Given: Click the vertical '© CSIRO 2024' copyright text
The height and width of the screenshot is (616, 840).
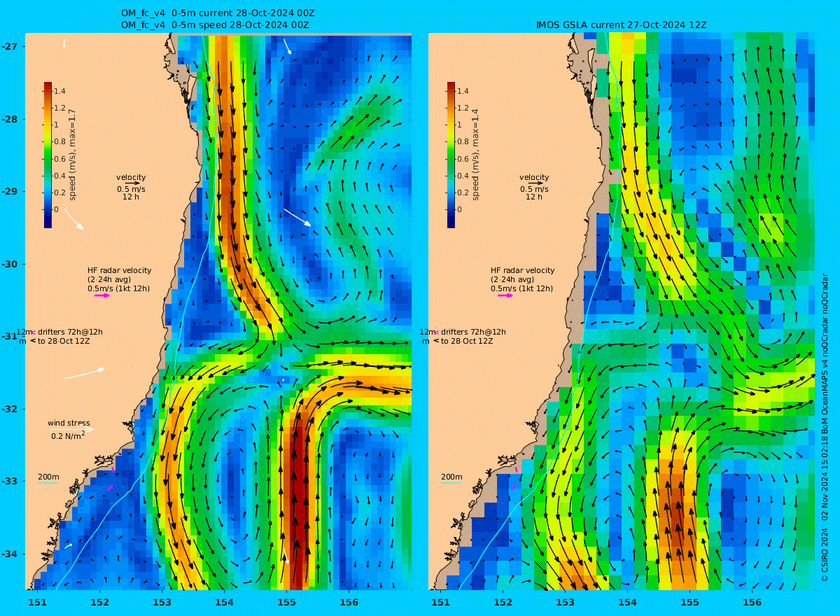Looking at the screenshot, I should [825, 554].
